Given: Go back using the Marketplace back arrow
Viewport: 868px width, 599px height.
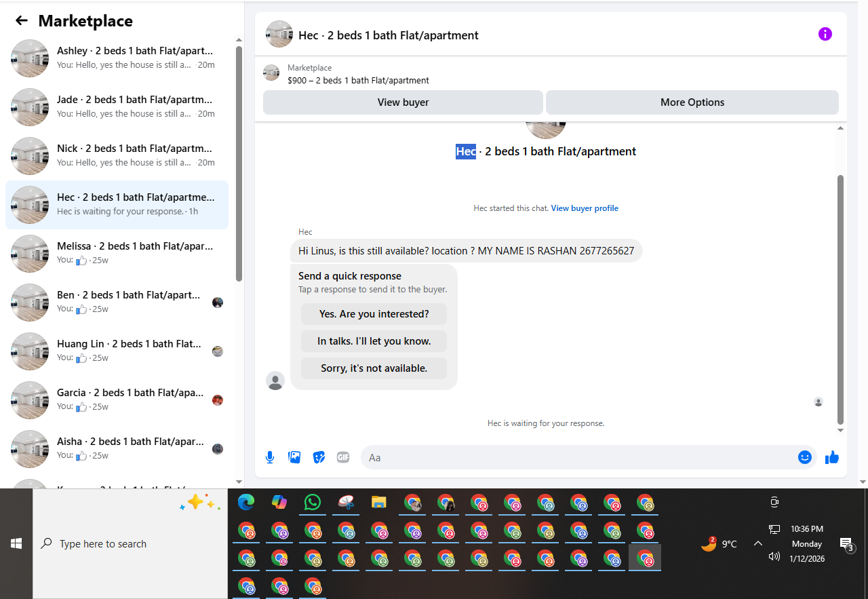Looking at the screenshot, I should point(22,21).
